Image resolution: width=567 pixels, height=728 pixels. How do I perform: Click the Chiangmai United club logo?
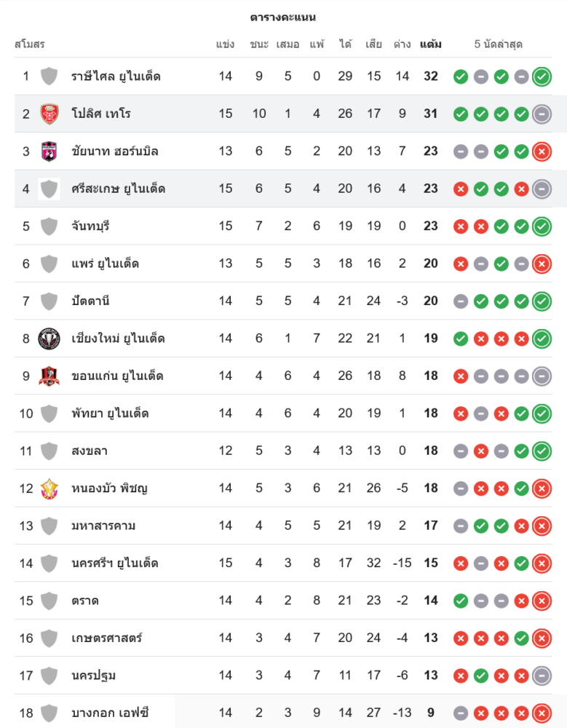coord(49,339)
